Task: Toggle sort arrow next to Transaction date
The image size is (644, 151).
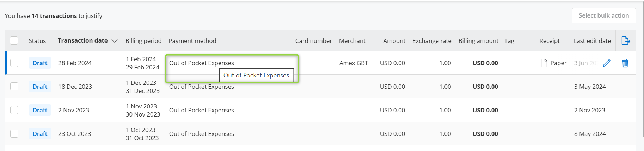Action: [115, 41]
